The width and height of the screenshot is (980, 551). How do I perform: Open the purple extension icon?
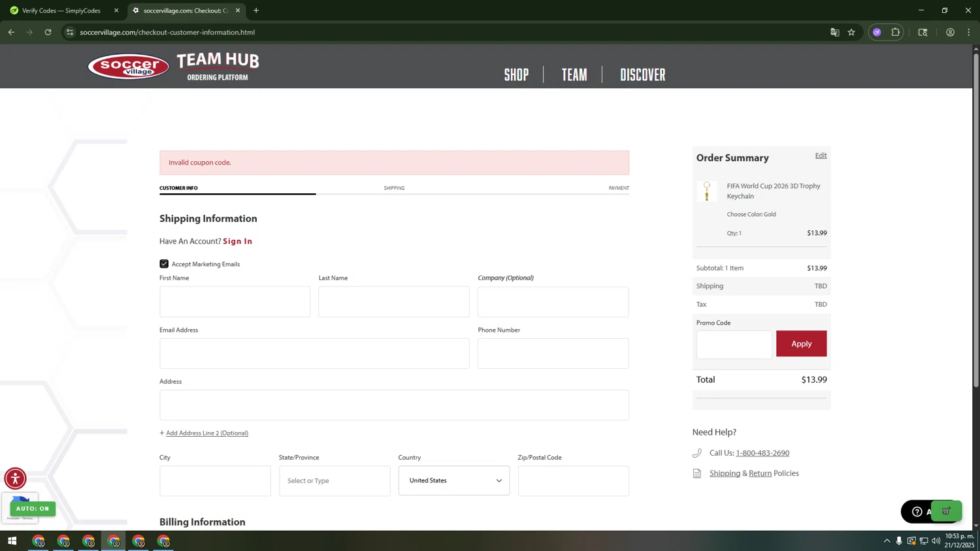pyautogui.click(x=877, y=32)
